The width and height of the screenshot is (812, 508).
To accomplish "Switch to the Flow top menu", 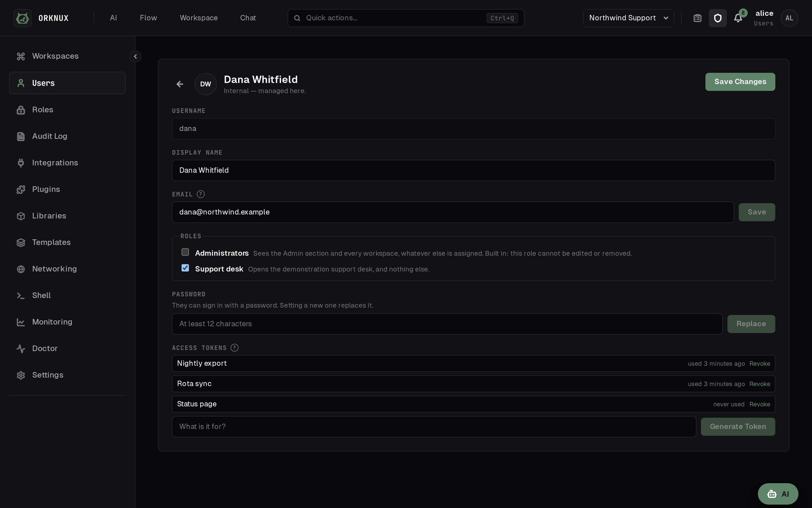I will point(148,18).
